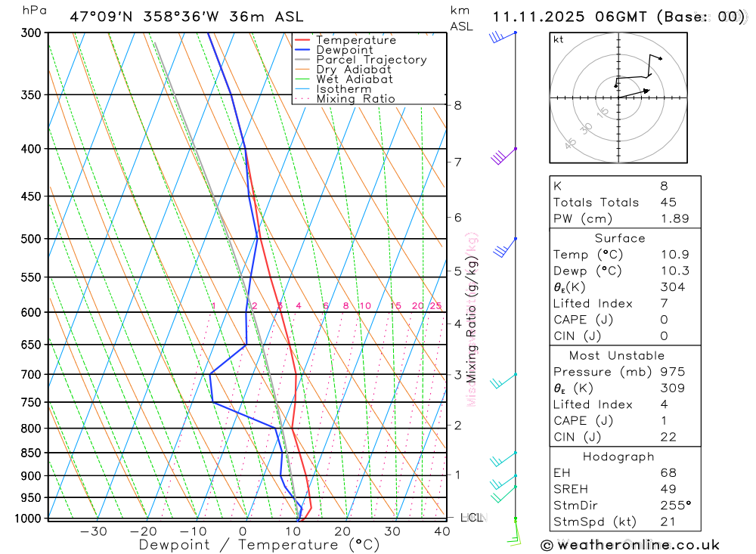Click the EH value 68
This screenshot has height=554, width=756.
coord(668,473)
